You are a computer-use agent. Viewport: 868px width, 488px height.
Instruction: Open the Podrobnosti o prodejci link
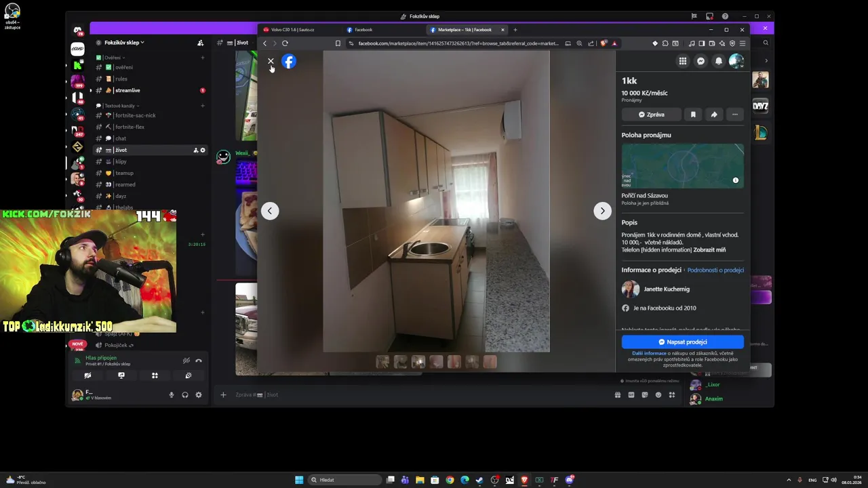click(x=715, y=270)
